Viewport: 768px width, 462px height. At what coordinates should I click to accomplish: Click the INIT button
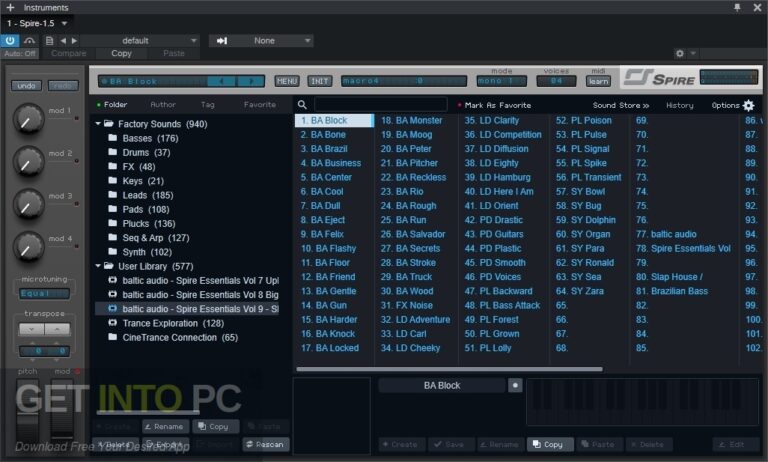pyautogui.click(x=320, y=81)
